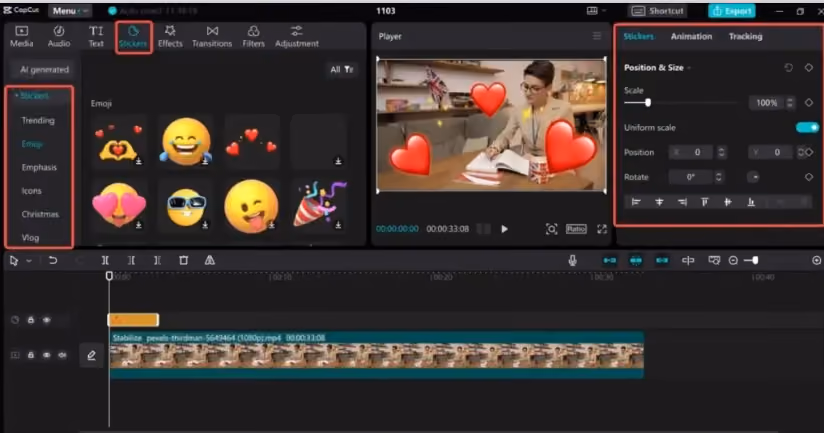This screenshot has width=824, height=433.
Task: Click the Ratio button in the player
Action: pyautogui.click(x=576, y=229)
